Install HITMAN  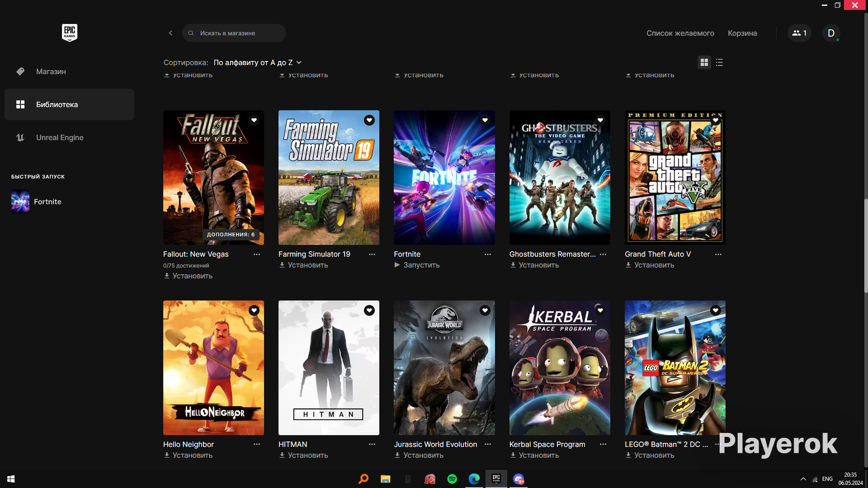coord(303,455)
